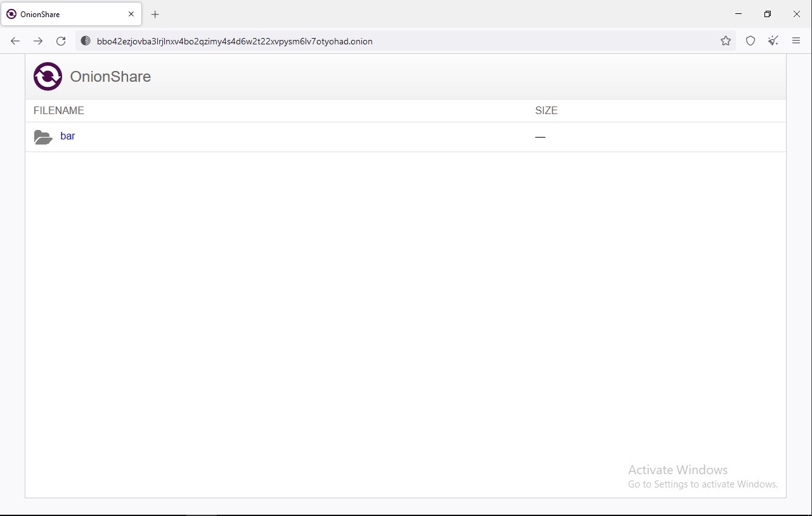Screen dimensions: 812x516
Task: Click the OnionShare header title
Action: coord(110,77)
